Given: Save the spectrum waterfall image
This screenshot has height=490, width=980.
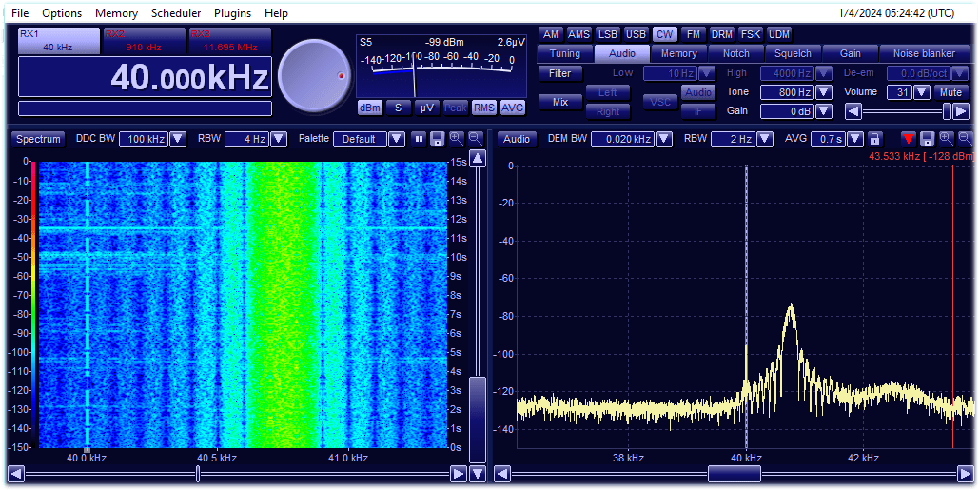Looking at the screenshot, I should pos(438,139).
